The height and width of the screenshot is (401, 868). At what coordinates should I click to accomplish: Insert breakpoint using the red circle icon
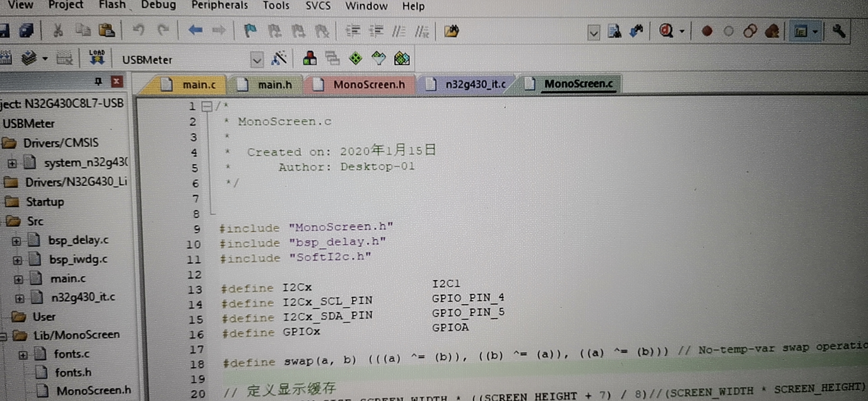pos(707,31)
